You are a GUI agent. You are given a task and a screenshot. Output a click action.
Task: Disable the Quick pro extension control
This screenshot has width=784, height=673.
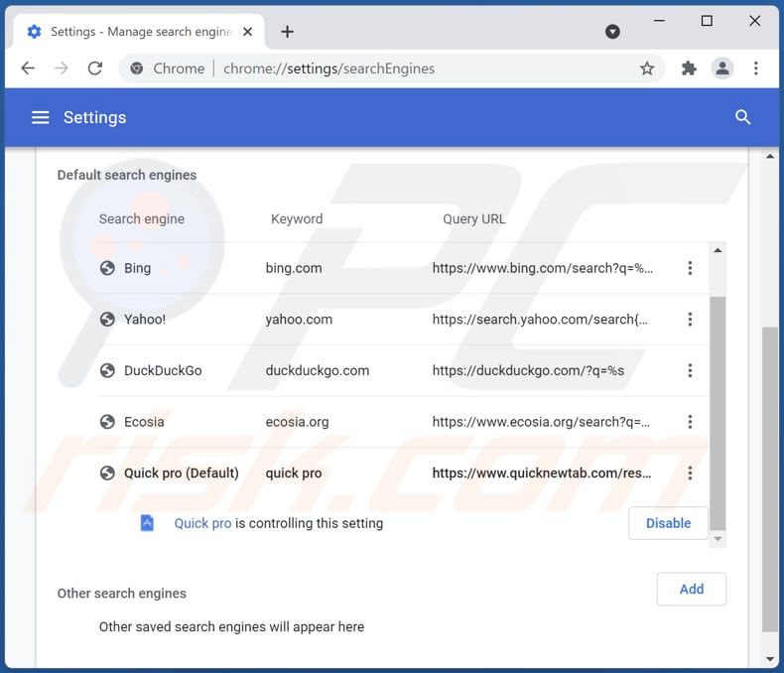pyautogui.click(x=668, y=523)
